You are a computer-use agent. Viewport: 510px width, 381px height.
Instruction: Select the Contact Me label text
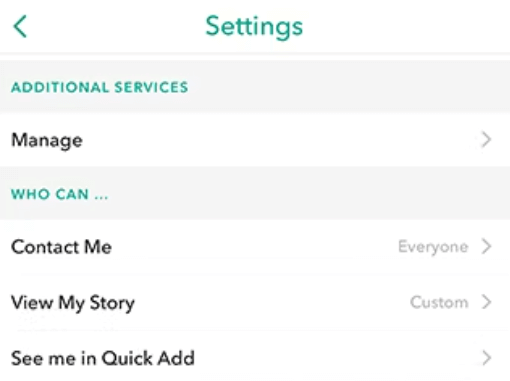[61, 247]
